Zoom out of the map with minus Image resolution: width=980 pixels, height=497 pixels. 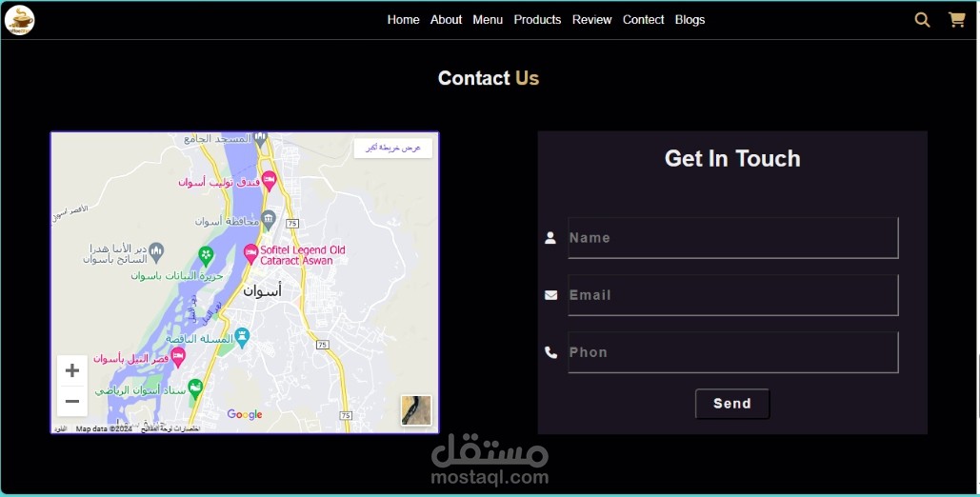click(72, 402)
